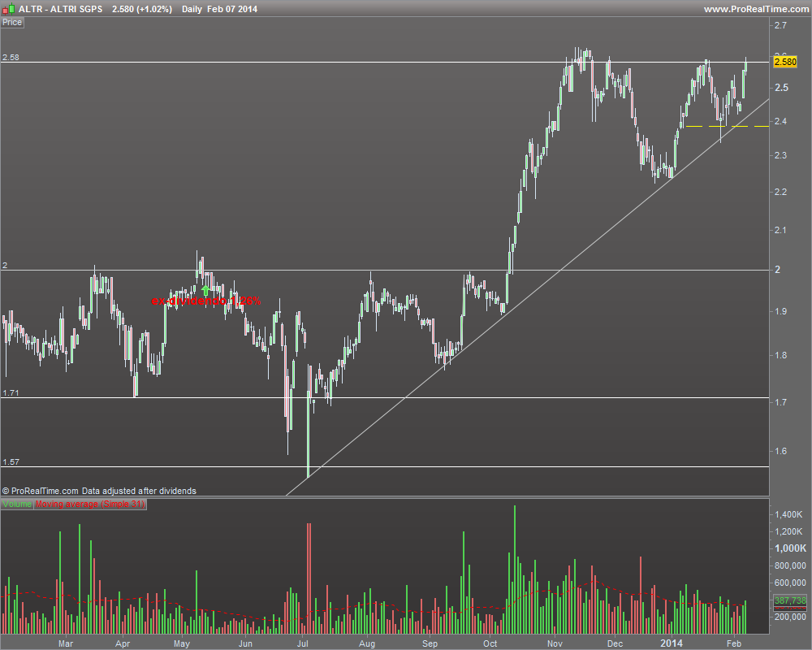The image size is (812, 650).
Task: Select the green 387,738 volume value tag
Action: [x=790, y=600]
